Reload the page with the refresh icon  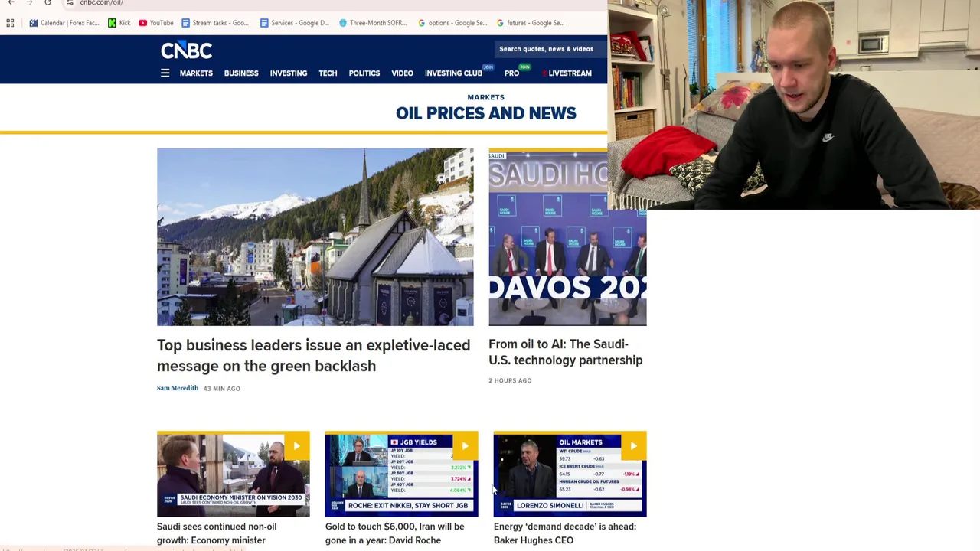pyautogui.click(x=47, y=2)
